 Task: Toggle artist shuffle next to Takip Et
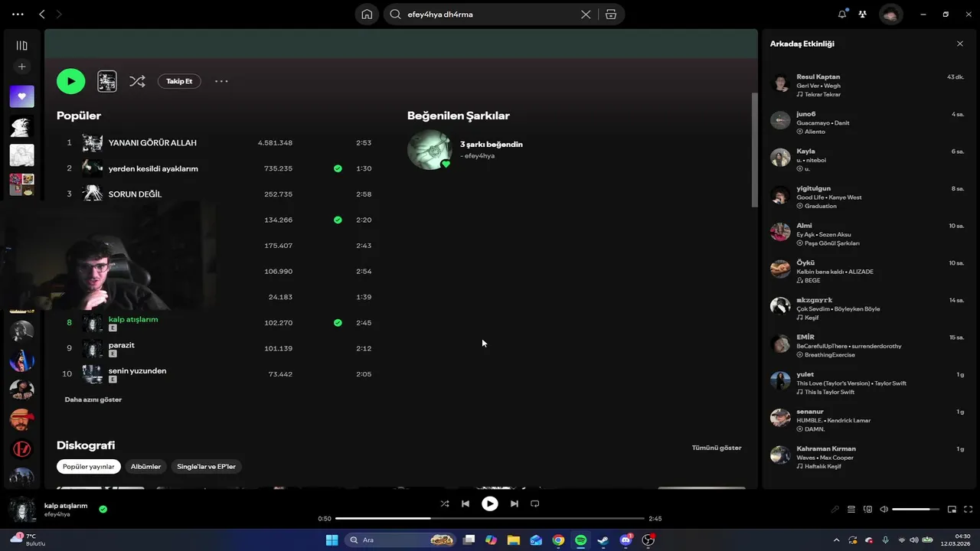click(137, 81)
